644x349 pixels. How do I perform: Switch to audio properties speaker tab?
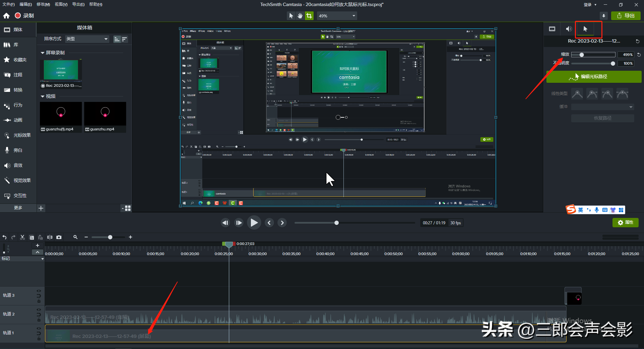coord(569,29)
